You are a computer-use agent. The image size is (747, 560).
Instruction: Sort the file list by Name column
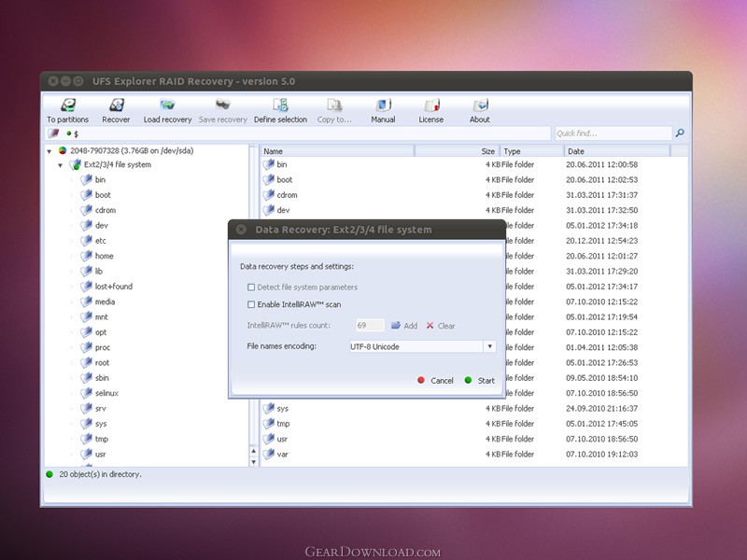tap(337, 151)
